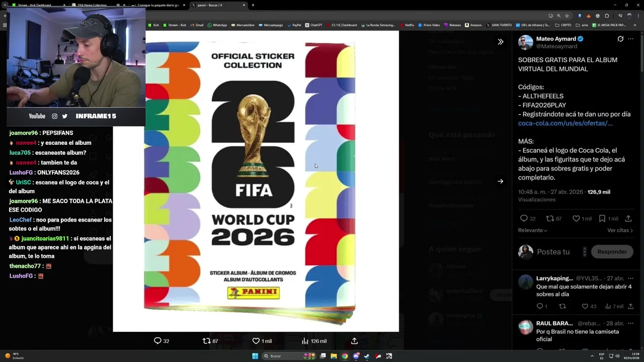
Task: Click the Responder button
Action: 612,252
